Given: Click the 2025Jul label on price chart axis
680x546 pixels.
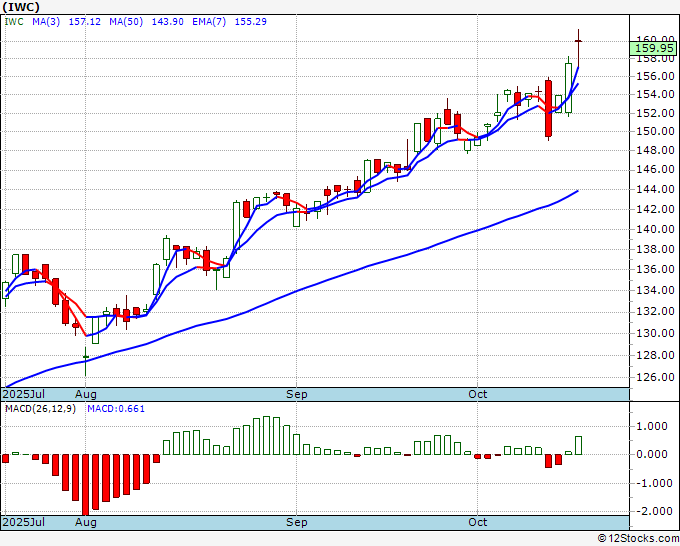Looking at the screenshot, I should (24, 394).
